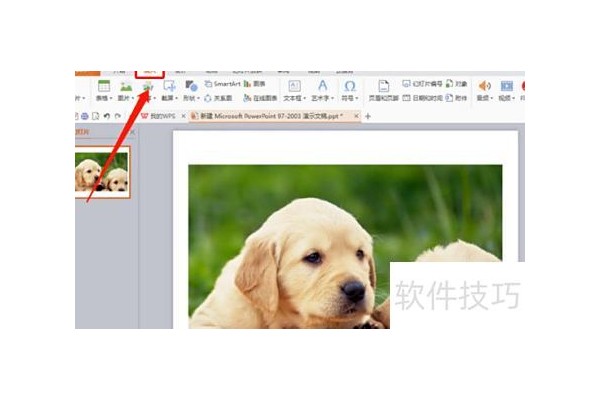The height and width of the screenshot is (400, 600).
Task: Expand the audio dropdown arrow
Action: [x=492, y=99]
